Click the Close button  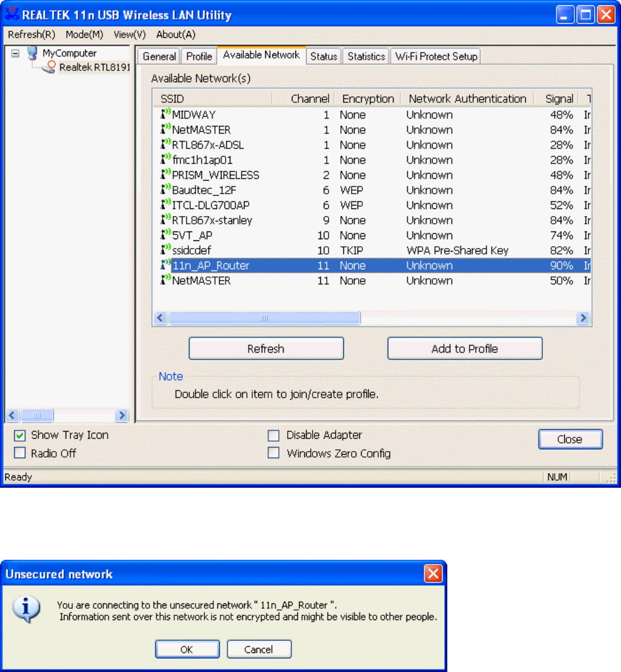(570, 439)
